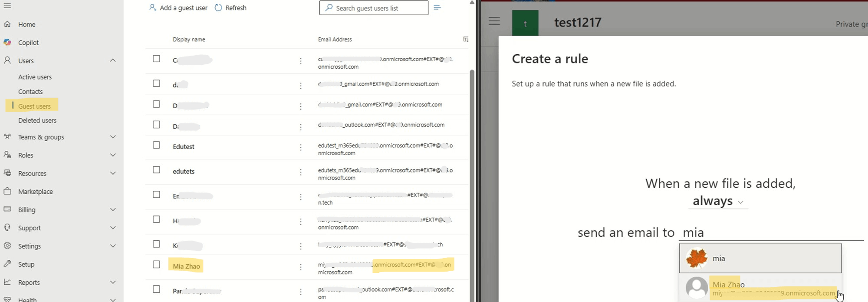Select the Mia Zhao row checkbox
868x302 pixels.
tap(156, 264)
